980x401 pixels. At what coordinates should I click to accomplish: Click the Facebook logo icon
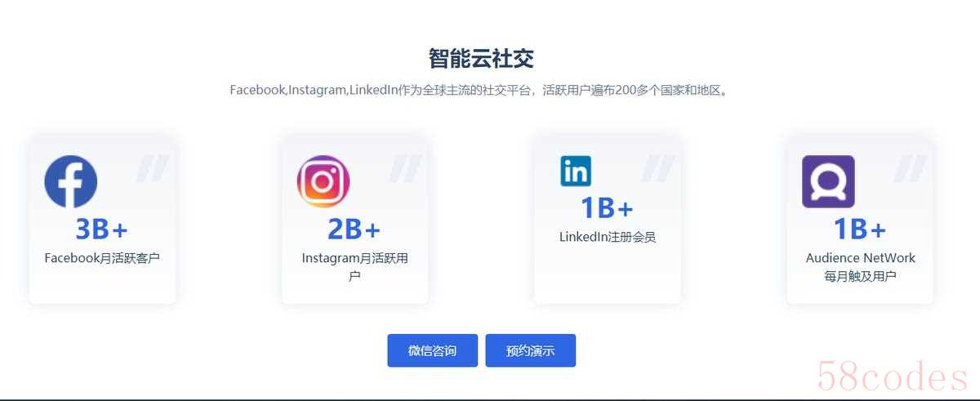click(x=70, y=181)
